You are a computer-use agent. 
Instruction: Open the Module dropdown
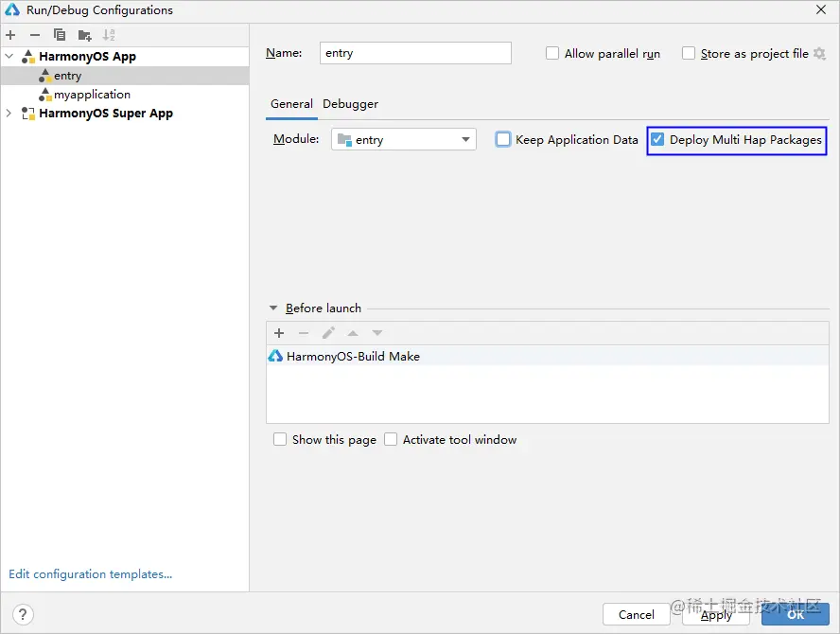[403, 140]
